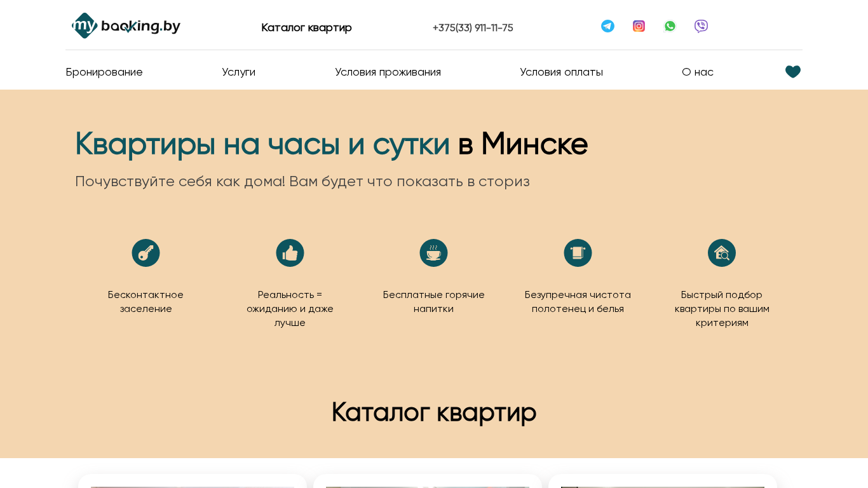This screenshot has width=868, height=488.
Task: Click the Каталог квартир section heading
Action: [434, 412]
